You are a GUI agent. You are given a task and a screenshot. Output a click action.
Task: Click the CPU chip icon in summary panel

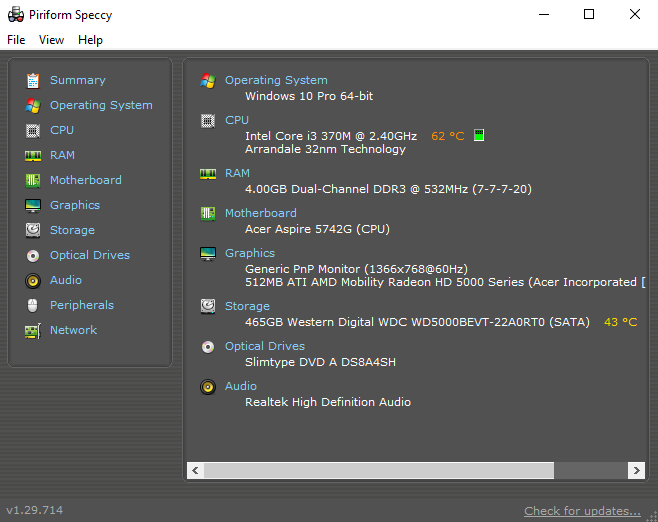[x=208, y=121]
